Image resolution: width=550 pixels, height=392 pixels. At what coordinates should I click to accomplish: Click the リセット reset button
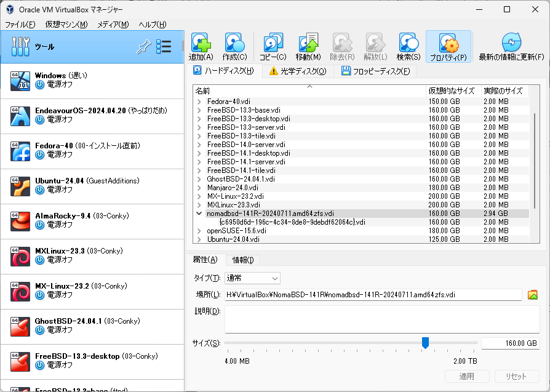pos(516,376)
